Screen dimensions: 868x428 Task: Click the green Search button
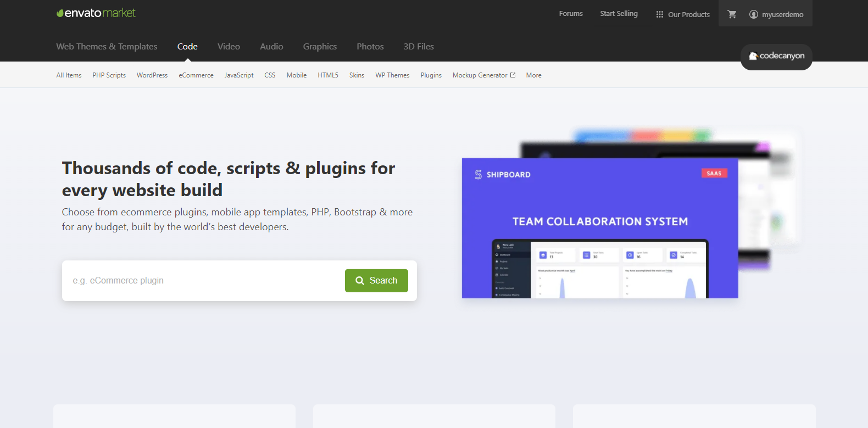coord(376,281)
